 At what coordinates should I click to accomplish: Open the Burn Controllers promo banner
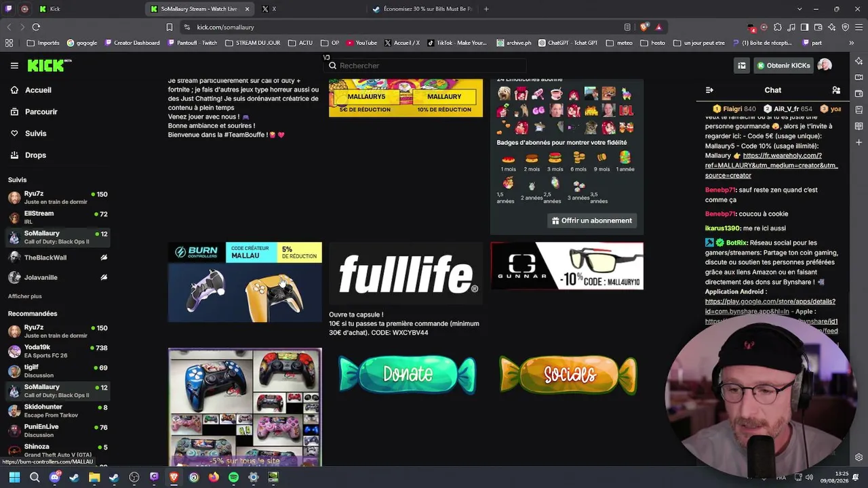click(x=245, y=281)
